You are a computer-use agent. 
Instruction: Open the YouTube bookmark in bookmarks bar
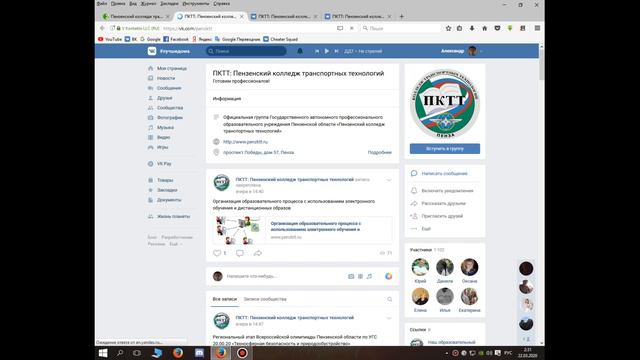click(x=110, y=39)
